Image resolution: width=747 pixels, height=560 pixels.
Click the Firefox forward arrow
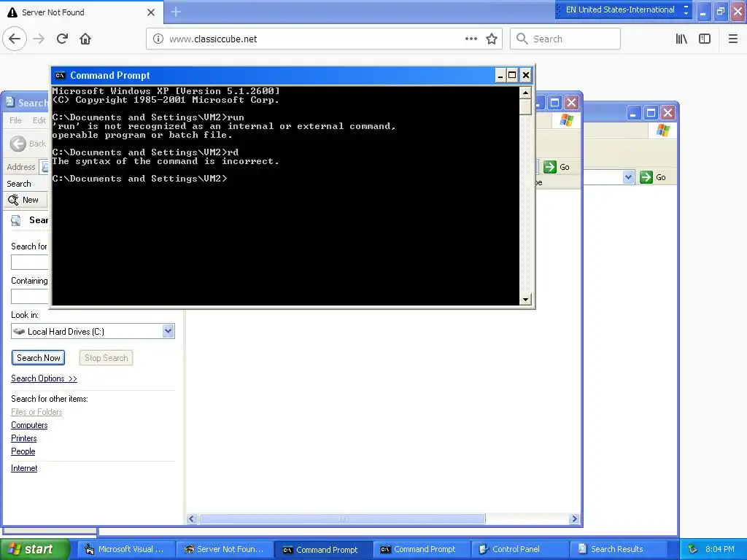pos(39,39)
